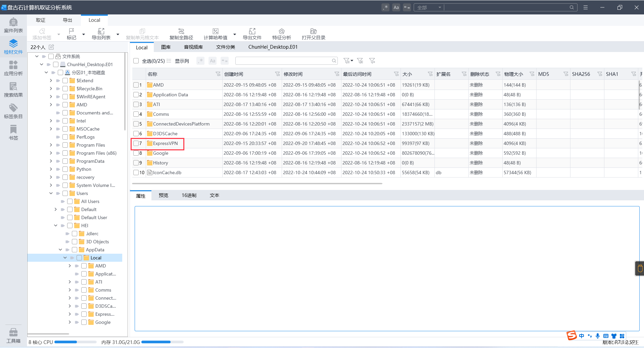The width and height of the screenshot is (644, 348).
Task: Click the filter icon on 名称 column
Action: (x=218, y=74)
